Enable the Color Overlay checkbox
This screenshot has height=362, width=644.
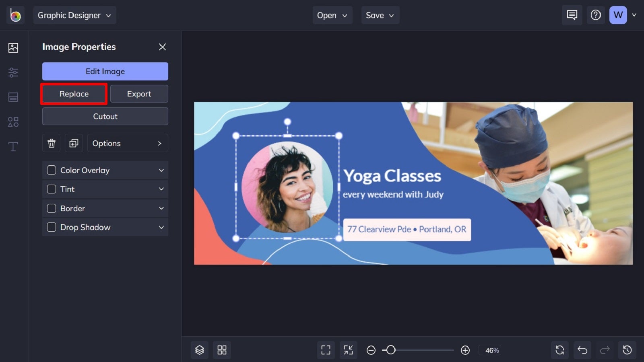coord(51,170)
